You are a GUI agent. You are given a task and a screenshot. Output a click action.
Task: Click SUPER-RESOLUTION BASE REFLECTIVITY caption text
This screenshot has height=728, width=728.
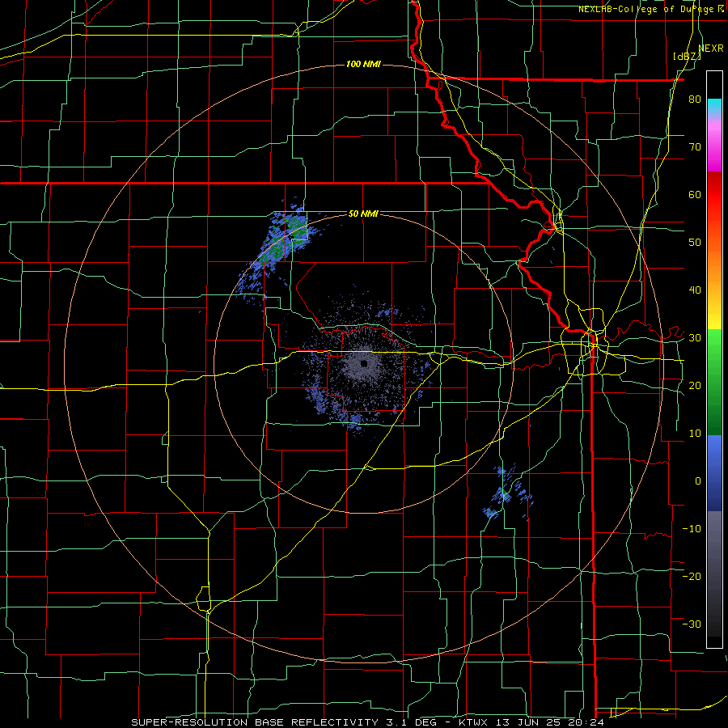(255, 722)
